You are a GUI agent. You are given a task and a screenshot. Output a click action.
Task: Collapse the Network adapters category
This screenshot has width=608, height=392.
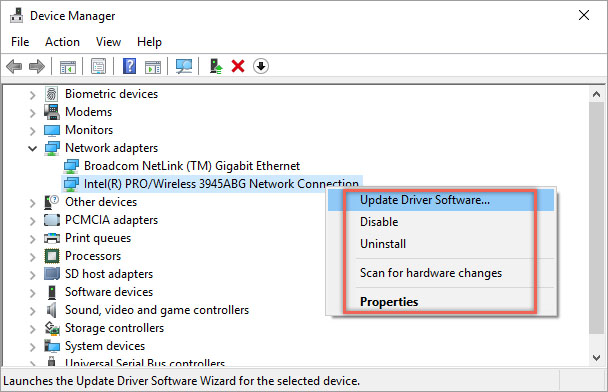(x=33, y=148)
